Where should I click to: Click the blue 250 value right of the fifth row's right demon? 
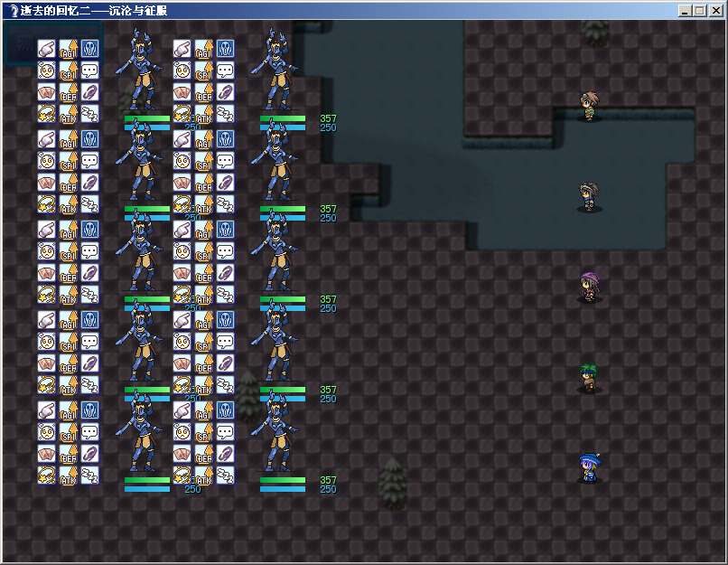(x=328, y=489)
